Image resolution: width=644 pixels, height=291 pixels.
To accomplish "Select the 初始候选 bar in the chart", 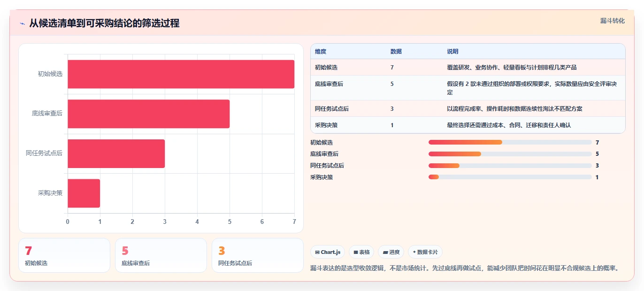I will tap(181, 74).
